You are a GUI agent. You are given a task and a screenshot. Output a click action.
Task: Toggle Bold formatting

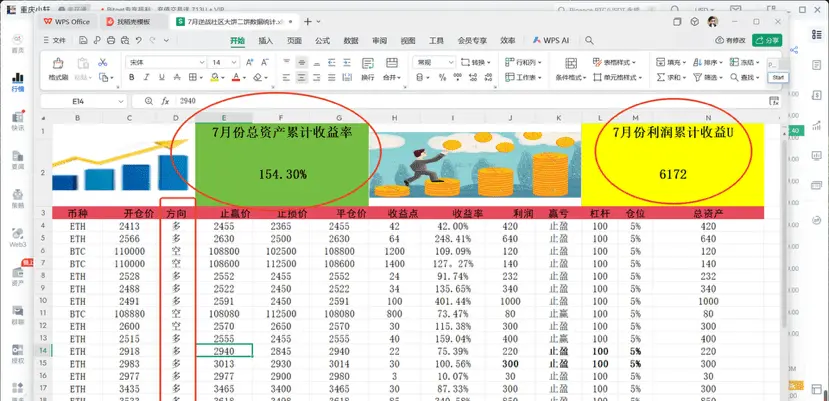(132, 77)
